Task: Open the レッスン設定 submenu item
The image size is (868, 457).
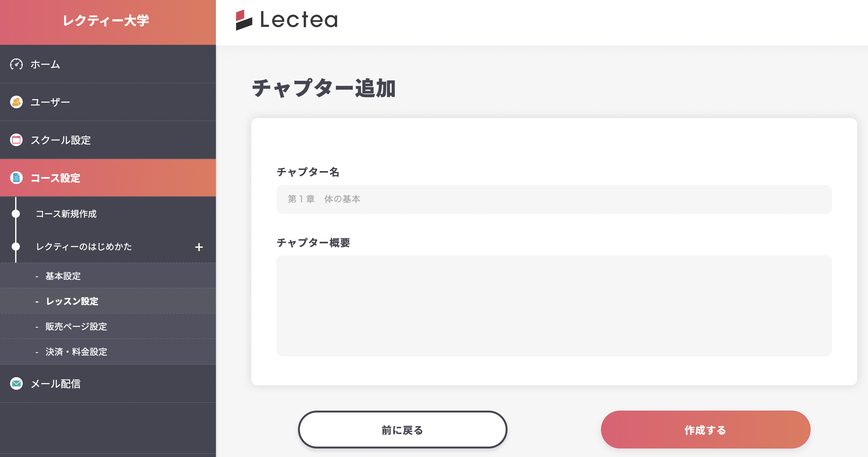Action: coord(72,301)
